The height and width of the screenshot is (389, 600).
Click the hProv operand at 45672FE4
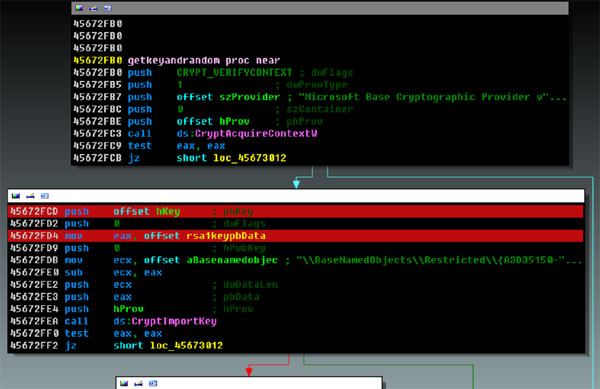click(129, 309)
